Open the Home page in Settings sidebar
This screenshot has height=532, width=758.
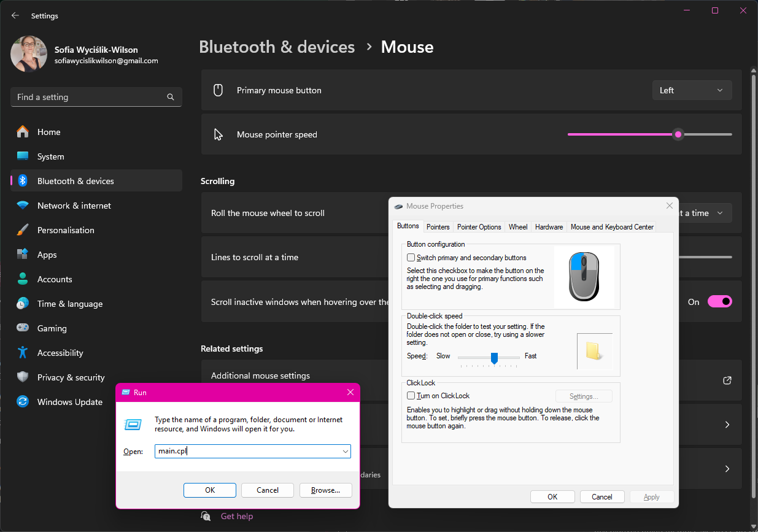pos(96,132)
